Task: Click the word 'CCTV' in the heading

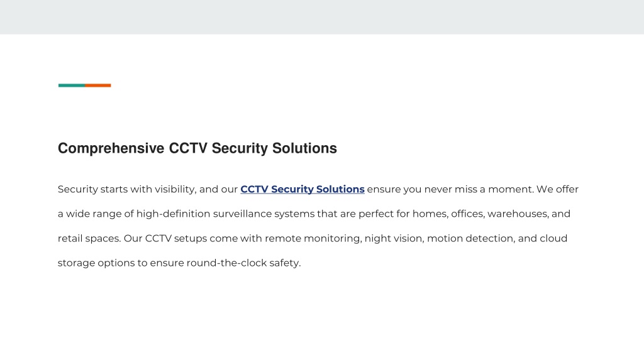Action: point(187,148)
